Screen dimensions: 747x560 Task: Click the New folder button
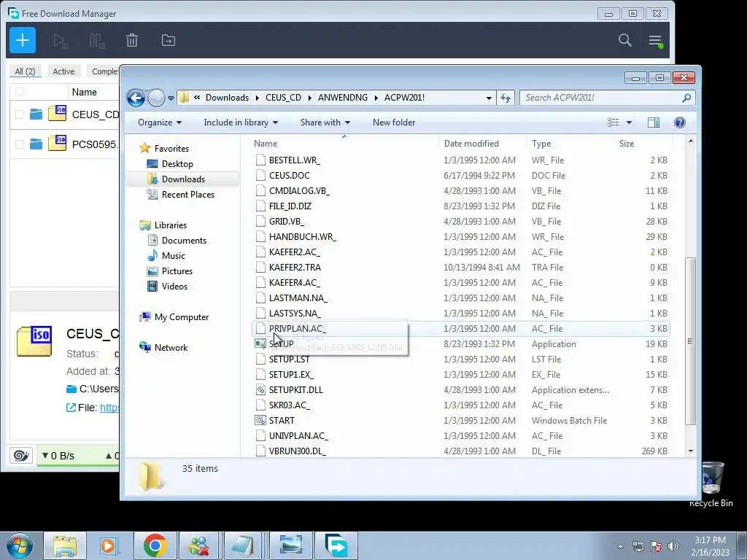tap(394, 122)
